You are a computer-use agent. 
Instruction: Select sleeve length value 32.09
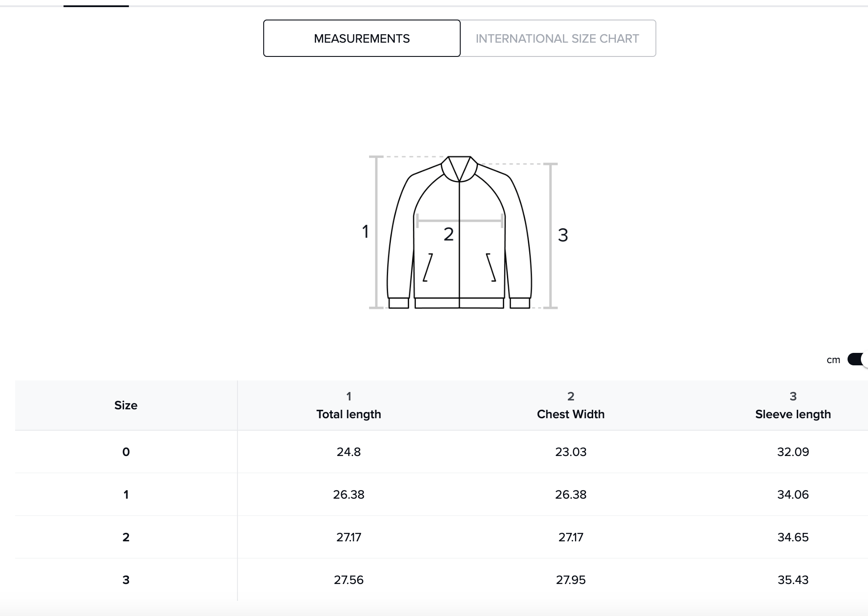tap(793, 452)
